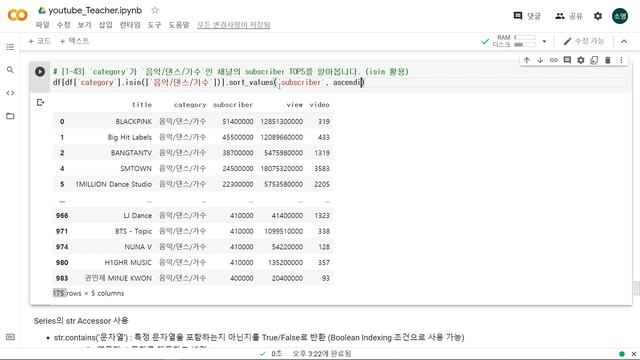Click the green connection status dot
640x360 pixels.
pyautogui.click(x=622, y=354)
